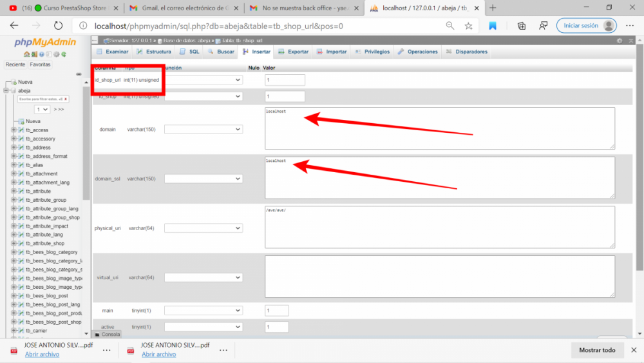644x363 pixels.
Task: Click the physical_uri value text area
Action: tap(439, 227)
